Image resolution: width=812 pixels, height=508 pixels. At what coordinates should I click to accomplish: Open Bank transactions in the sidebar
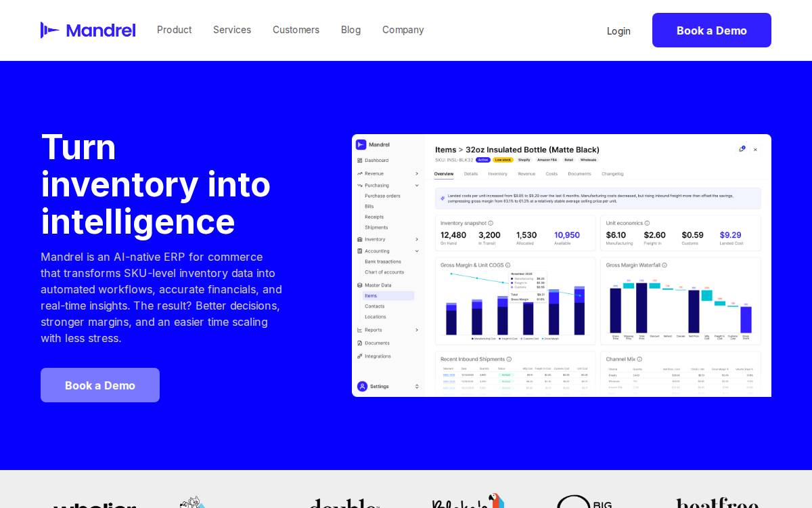pyautogui.click(x=383, y=261)
